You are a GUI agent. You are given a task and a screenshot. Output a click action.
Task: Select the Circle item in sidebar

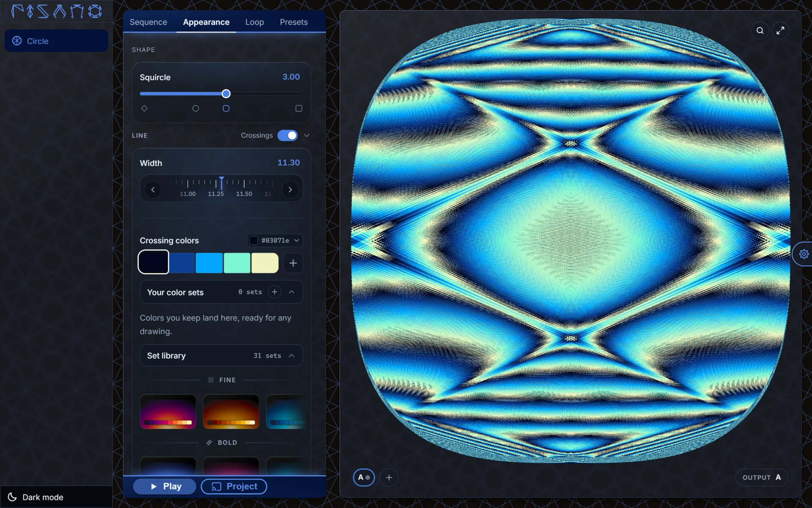[56, 41]
